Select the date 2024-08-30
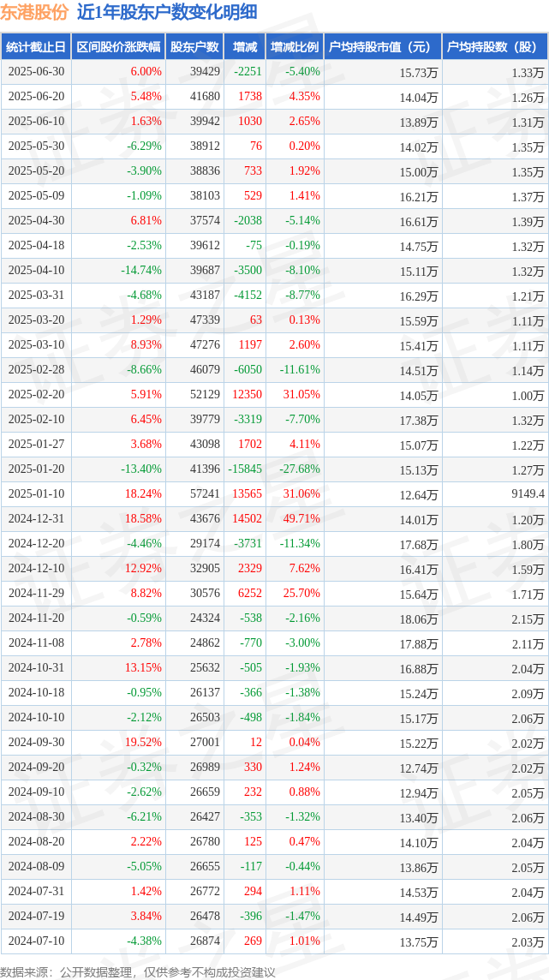Image resolution: width=549 pixels, height=980 pixels. point(36,819)
